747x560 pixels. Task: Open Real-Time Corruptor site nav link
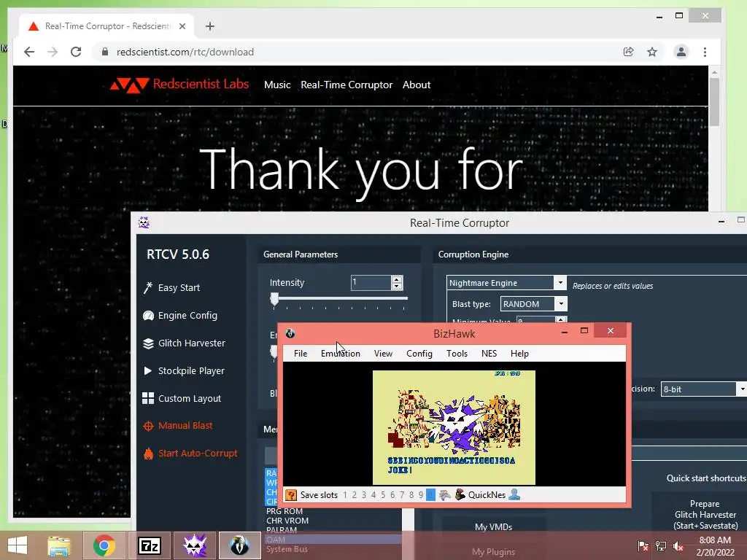click(347, 85)
